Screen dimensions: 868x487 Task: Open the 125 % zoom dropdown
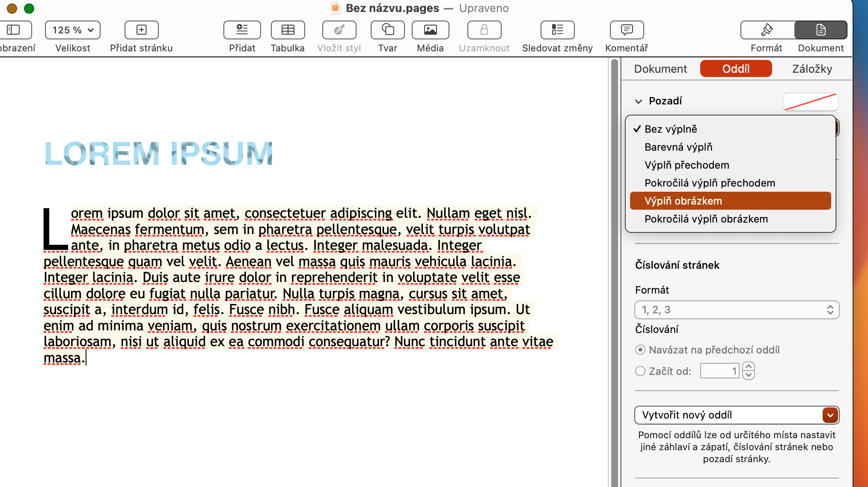(73, 30)
